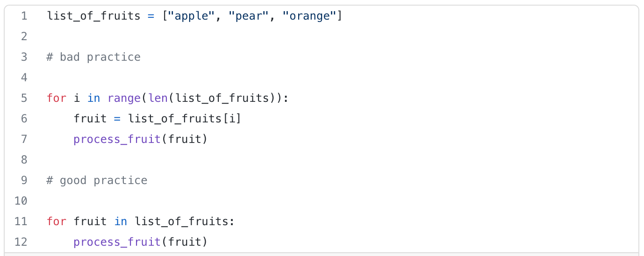Click 'process_fruit' on line 7
Image resolution: width=644 pixels, height=256 pixels.
point(117,139)
